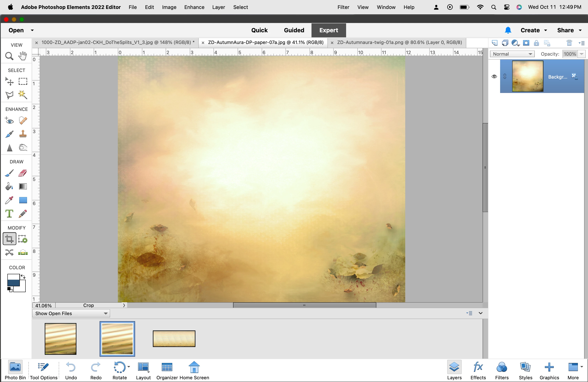Swap foreground and background colors
Image resolution: width=588 pixels, height=382 pixels.
click(23, 276)
